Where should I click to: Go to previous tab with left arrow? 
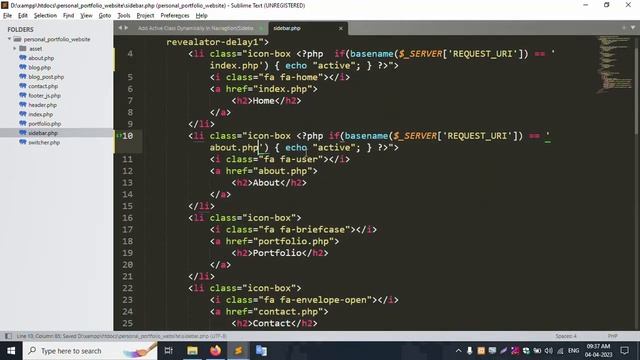[x=120, y=28]
